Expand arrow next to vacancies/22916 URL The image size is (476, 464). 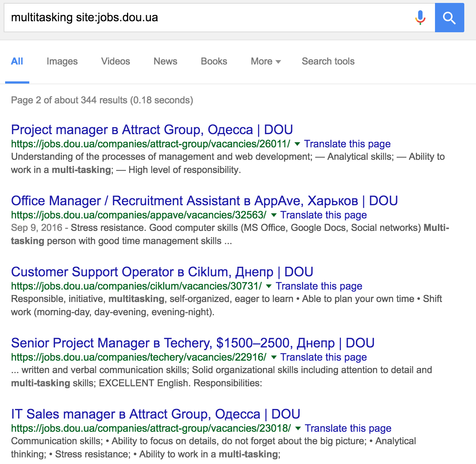pyautogui.click(x=274, y=357)
